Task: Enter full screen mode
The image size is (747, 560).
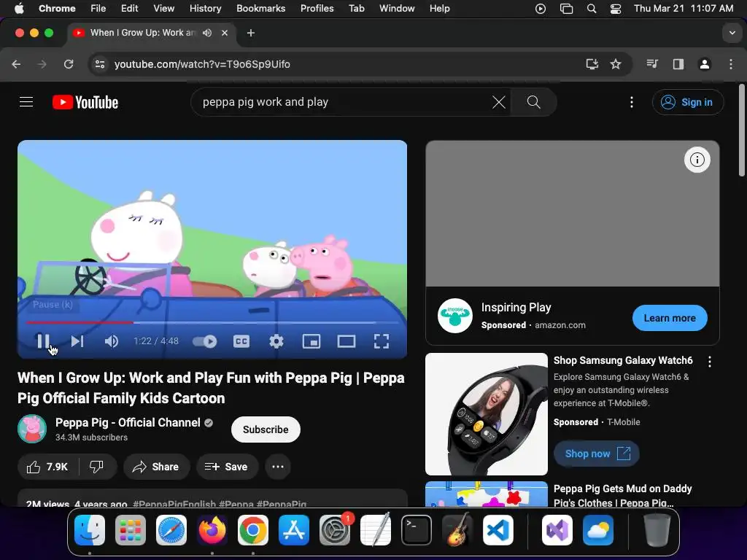Action: pyautogui.click(x=381, y=341)
